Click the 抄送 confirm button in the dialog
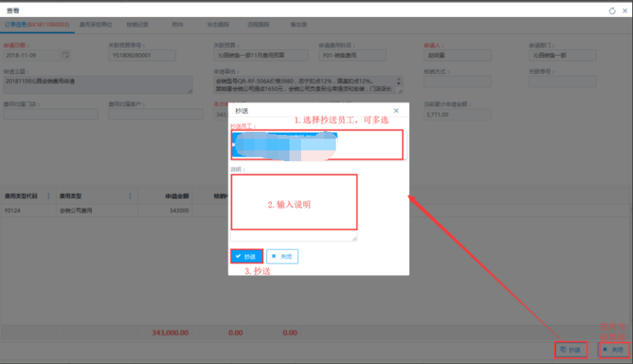The image size is (633, 364). coord(247,256)
